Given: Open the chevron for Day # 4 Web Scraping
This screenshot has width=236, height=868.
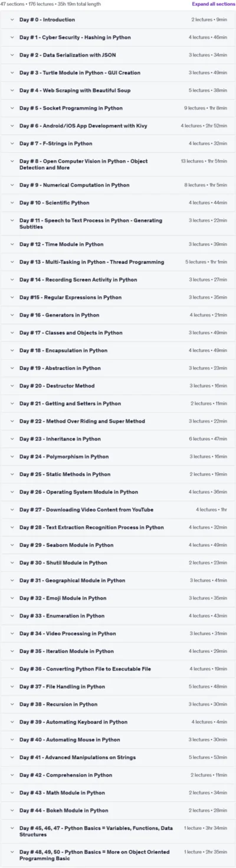Looking at the screenshot, I should coord(12,90).
